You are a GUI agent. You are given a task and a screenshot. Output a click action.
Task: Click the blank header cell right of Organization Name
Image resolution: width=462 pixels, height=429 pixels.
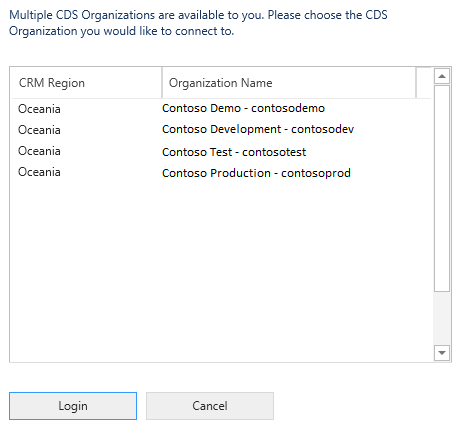point(424,83)
